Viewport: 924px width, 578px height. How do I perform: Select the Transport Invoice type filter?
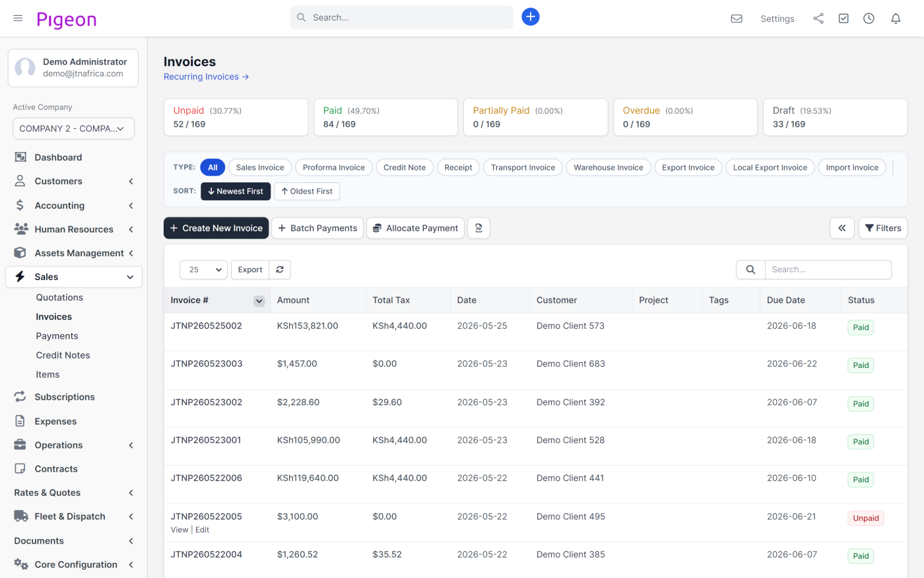523,168
